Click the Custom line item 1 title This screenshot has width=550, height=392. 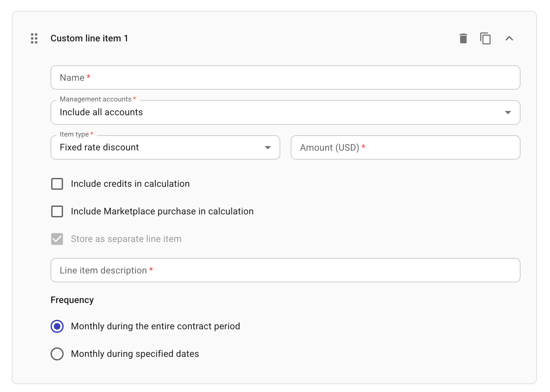pos(89,38)
